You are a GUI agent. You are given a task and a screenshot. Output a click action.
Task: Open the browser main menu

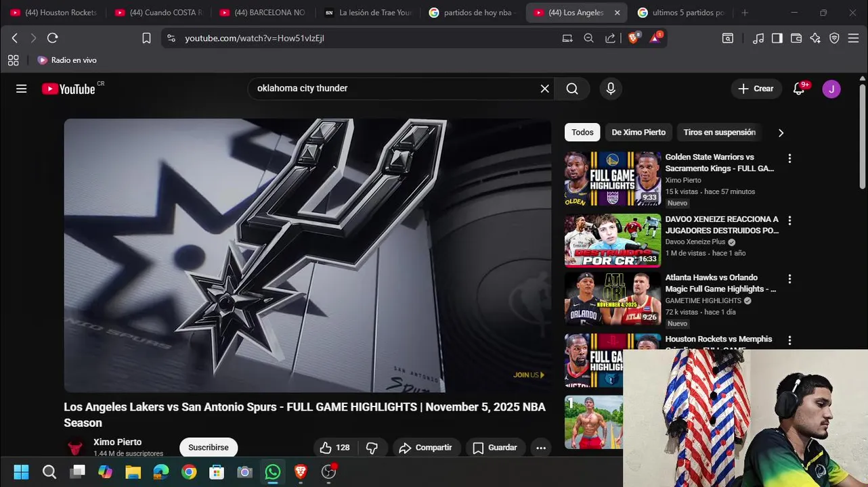pyautogui.click(x=853, y=39)
